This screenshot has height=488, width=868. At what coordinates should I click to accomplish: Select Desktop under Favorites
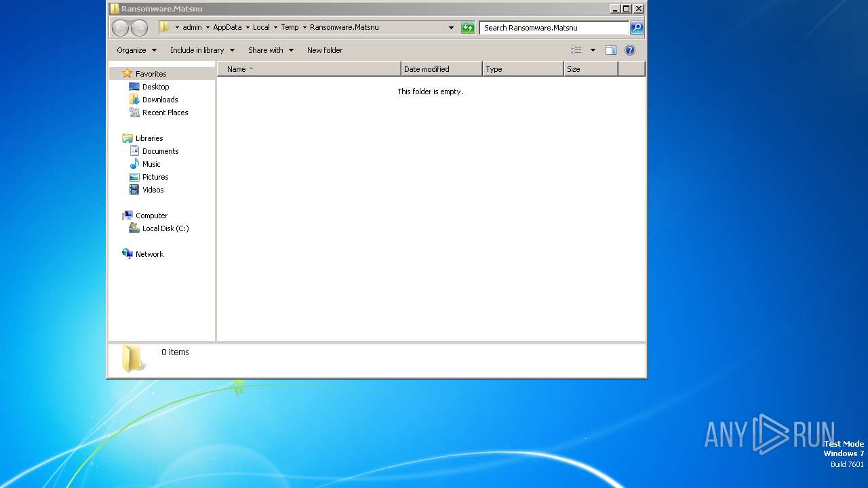(155, 87)
